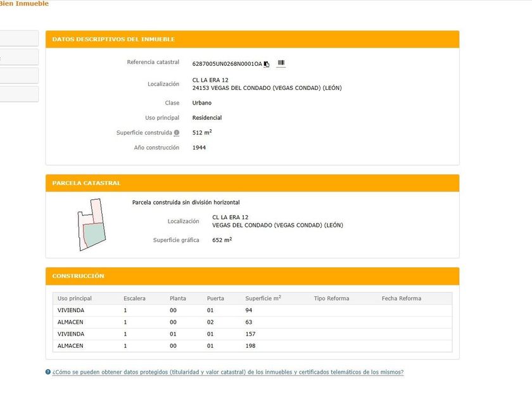Collapse the Parcela Catastral section header
This screenshot has width=532, height=399.
[252, 183]
